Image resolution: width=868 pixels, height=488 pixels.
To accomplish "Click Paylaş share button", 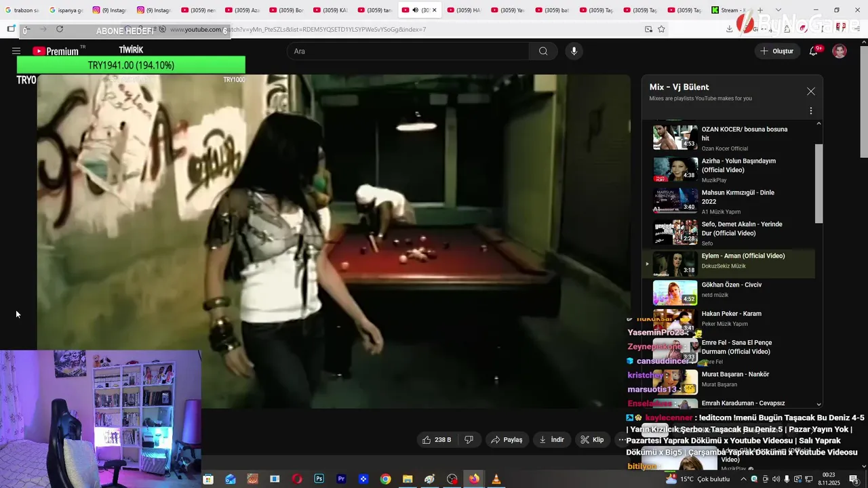I will [x=507, y=440].
